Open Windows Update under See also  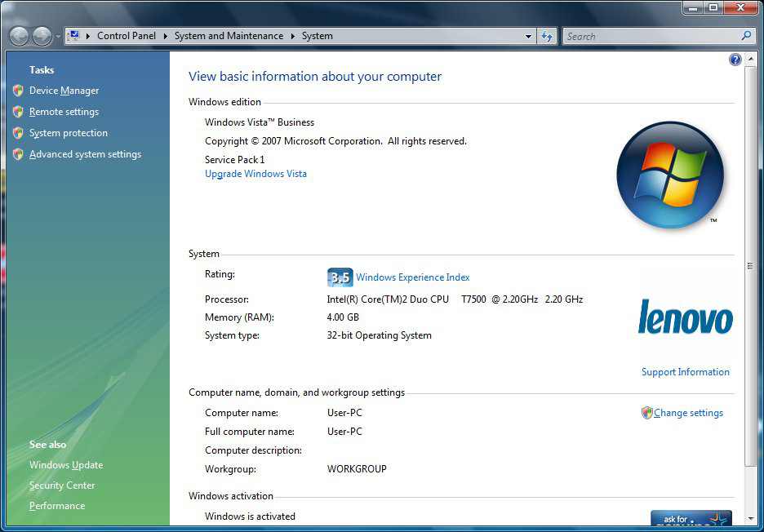66,465
